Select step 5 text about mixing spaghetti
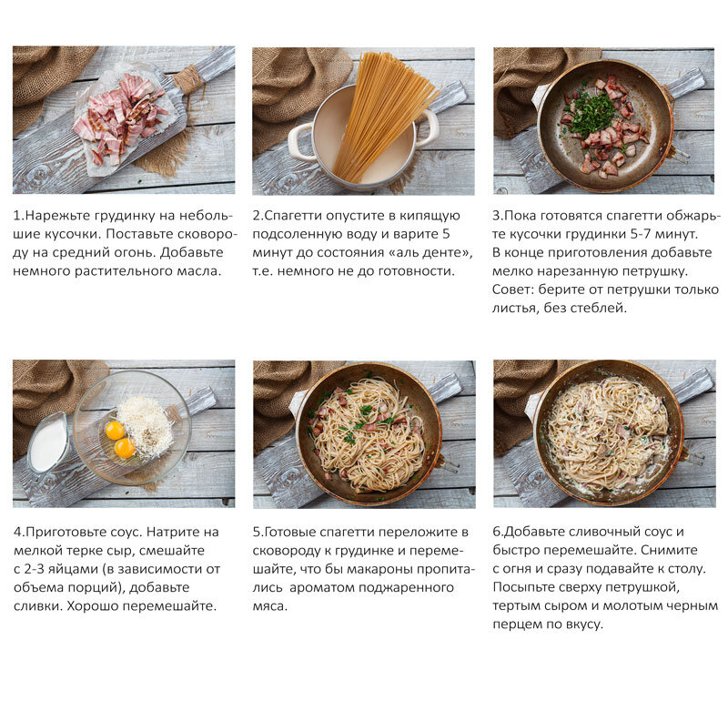Viewport: 728px width, 701px height. point(363,569)
